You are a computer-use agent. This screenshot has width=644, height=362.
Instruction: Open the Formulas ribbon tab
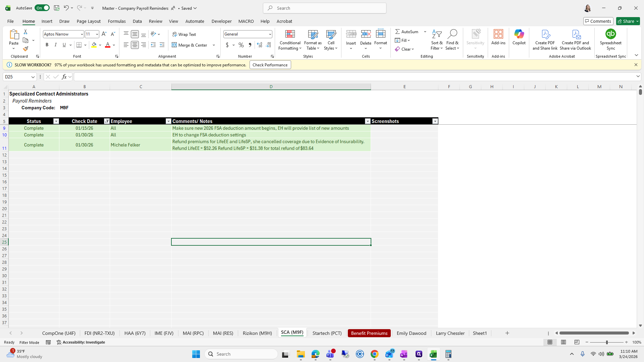pyautogui.click(x=117, y=21)
